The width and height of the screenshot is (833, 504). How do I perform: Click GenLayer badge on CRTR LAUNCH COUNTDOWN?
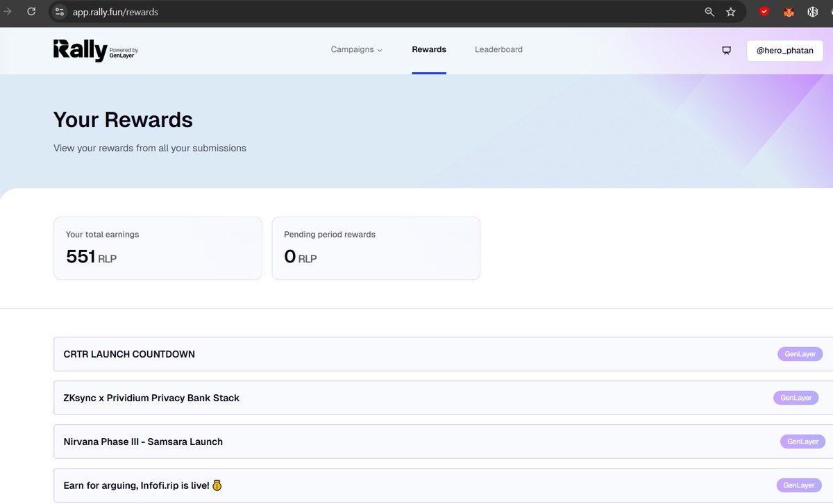[x=800, y=354]
